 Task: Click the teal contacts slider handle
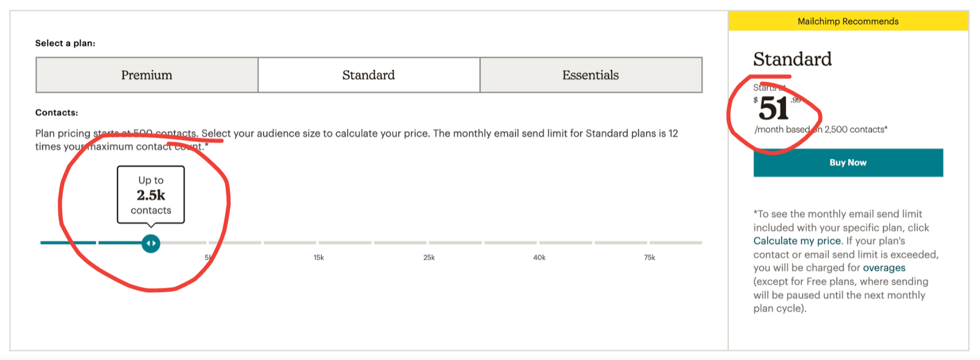click(151, 244)
